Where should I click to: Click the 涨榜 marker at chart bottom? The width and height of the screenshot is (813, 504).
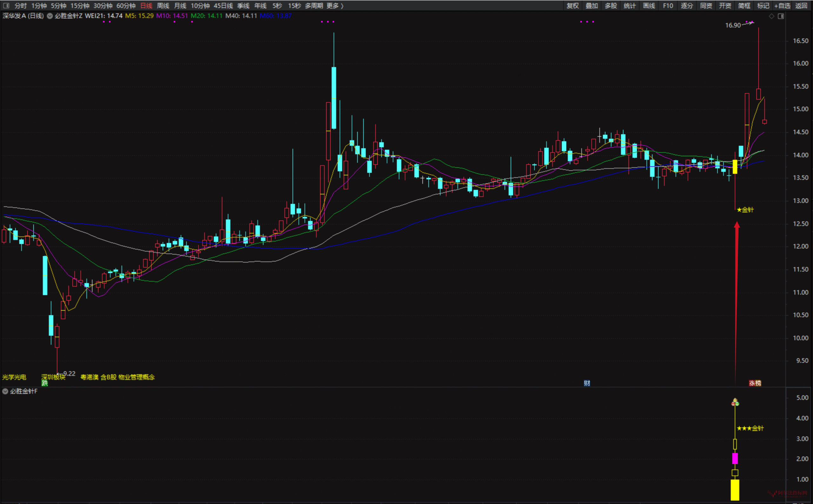755,383
